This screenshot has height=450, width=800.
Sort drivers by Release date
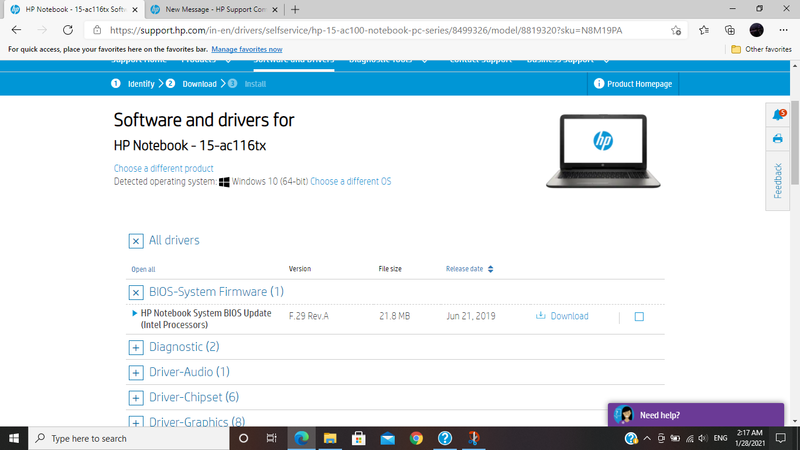tap(469, 269)
